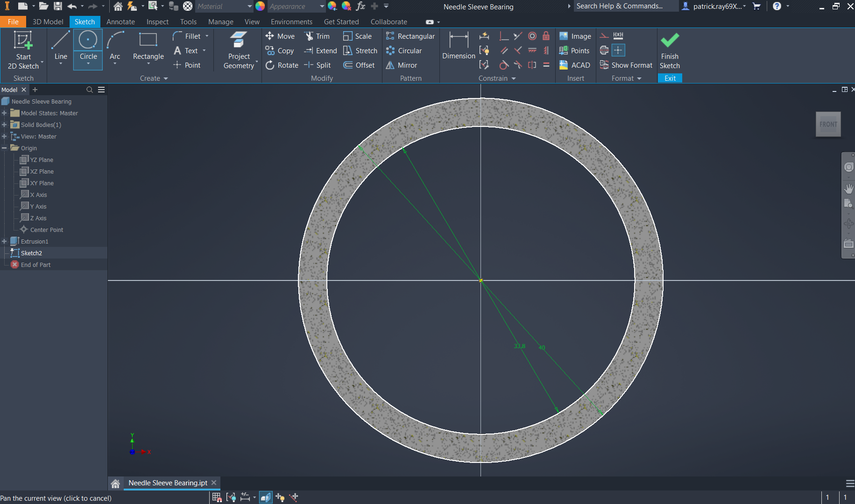Viewport: 855px width, 504px height.
Task: Open the appearance color wheel
Action: coord(260,7)
